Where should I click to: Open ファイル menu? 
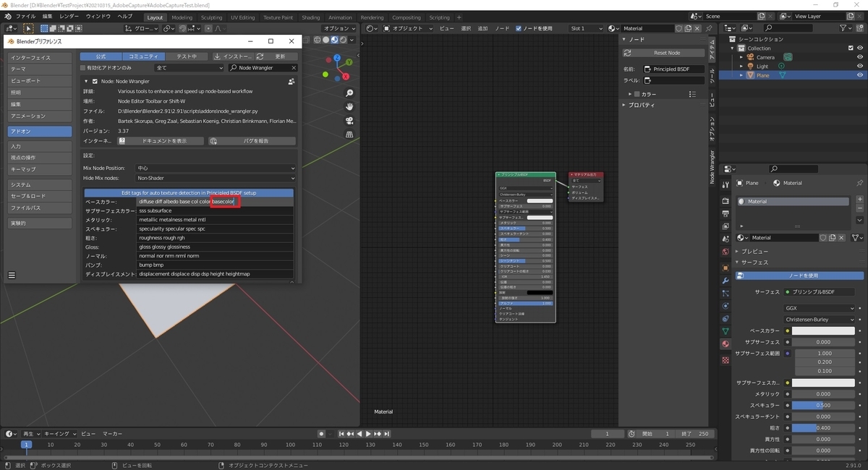(25, 16)
